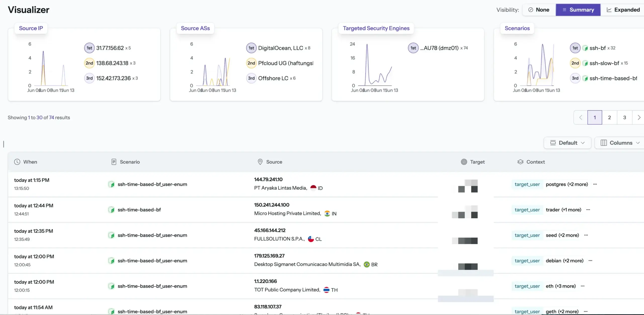
Task: Click the layers icon beside Context header
Action: [520, 162]
